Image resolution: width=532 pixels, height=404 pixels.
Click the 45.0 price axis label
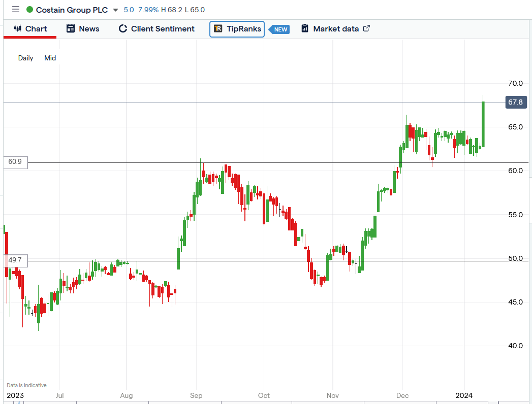pos(515,302)
